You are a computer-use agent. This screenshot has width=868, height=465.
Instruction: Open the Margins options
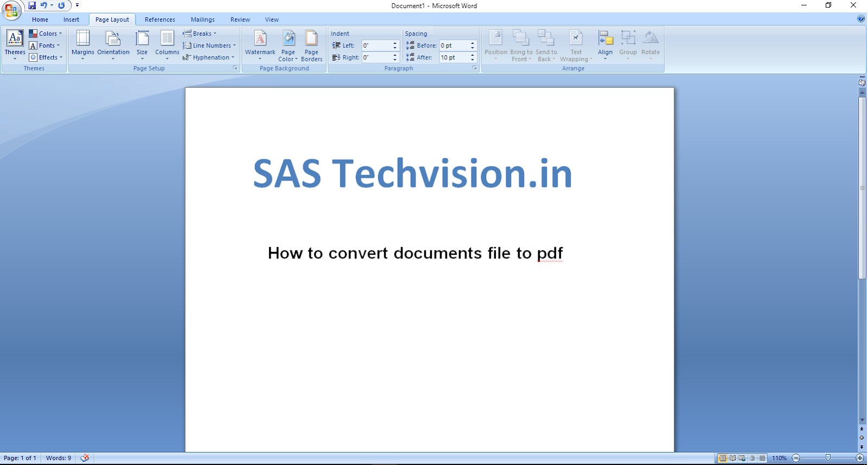[83, 45]
